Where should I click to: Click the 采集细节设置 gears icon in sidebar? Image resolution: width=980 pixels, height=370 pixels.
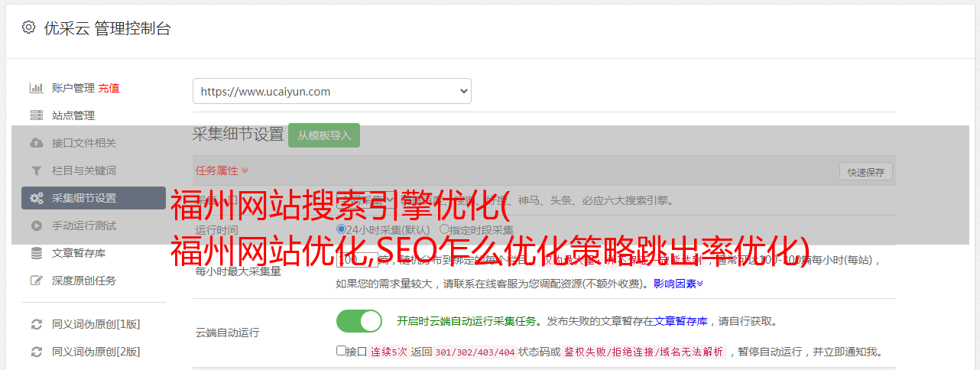(36, 198)
